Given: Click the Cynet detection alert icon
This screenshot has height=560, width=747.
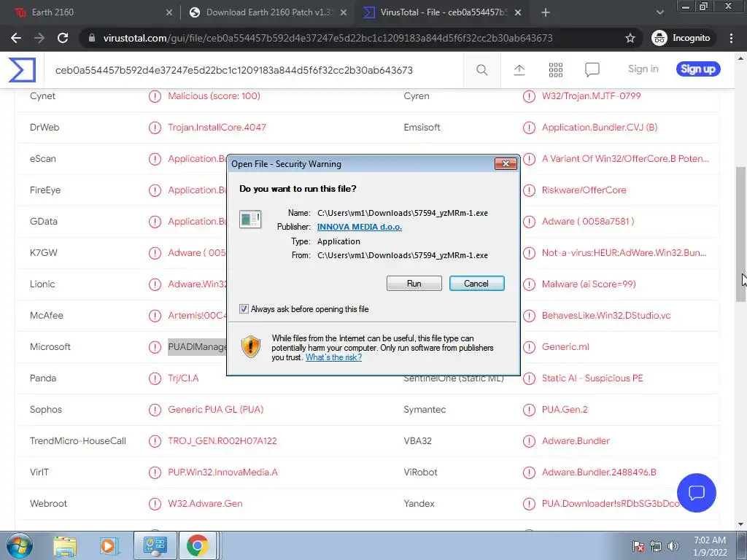Looking at the screenshot, I should (x=155, y=96).
